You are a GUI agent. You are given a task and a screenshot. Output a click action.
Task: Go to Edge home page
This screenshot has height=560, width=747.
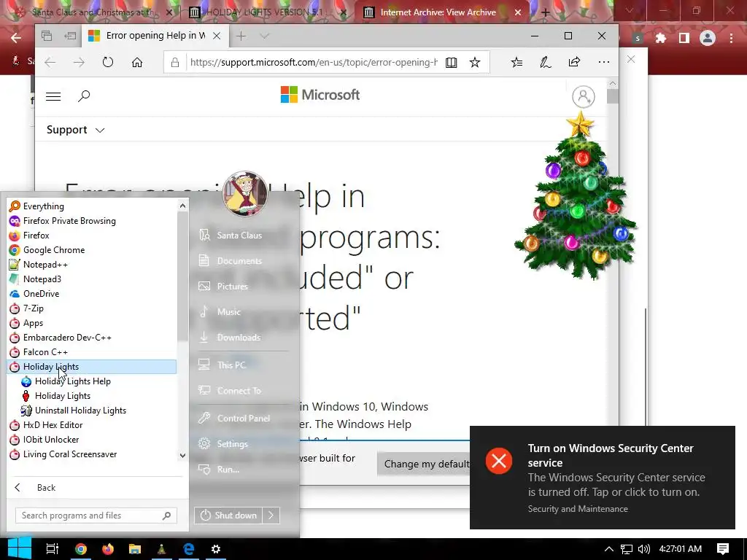point(137,63)
